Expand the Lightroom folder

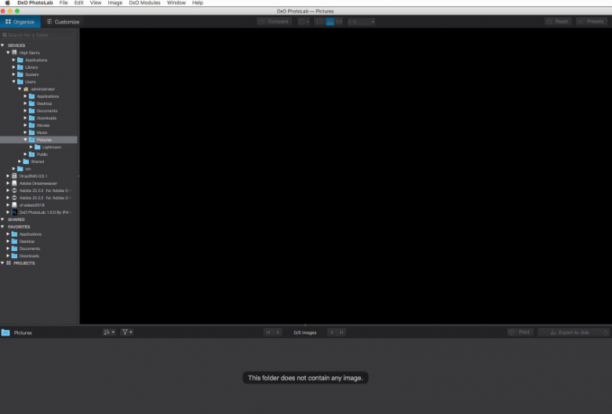coord(31,147)
